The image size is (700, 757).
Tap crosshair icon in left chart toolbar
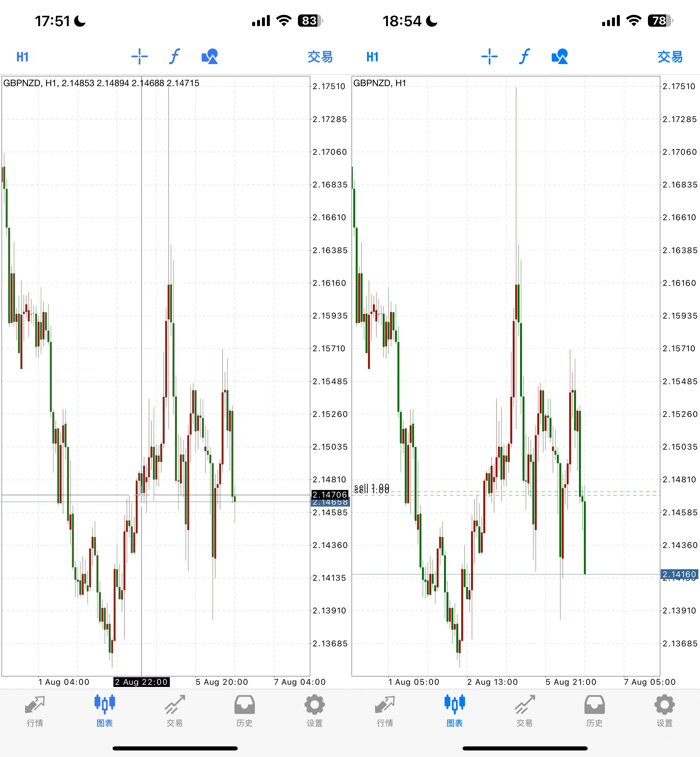(x=139, y=57)
